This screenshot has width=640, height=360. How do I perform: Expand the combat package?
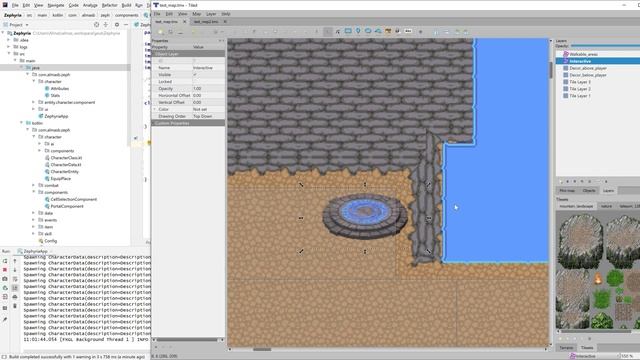tap(33, 185)
